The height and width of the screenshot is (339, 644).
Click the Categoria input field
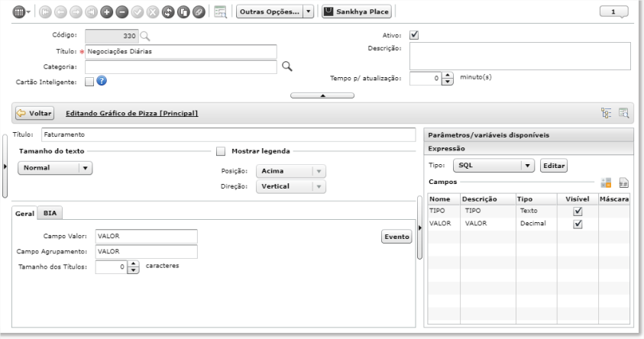[x=181, y=67]
